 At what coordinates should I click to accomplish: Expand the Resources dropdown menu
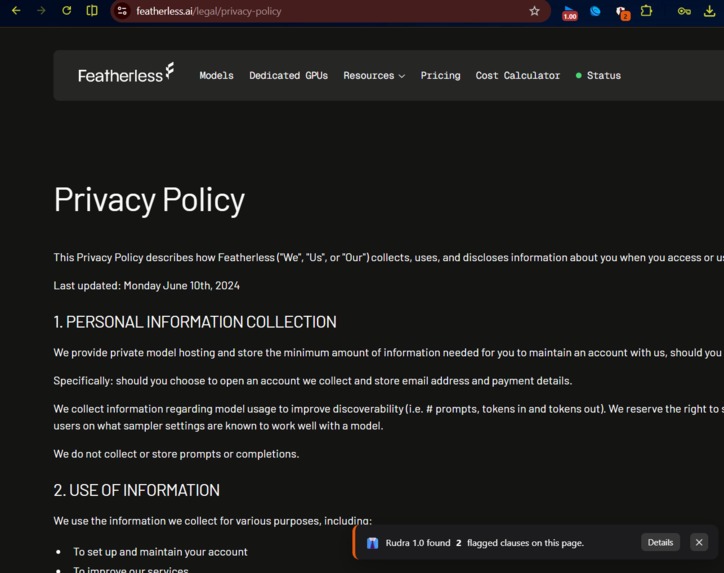(374, 75)
